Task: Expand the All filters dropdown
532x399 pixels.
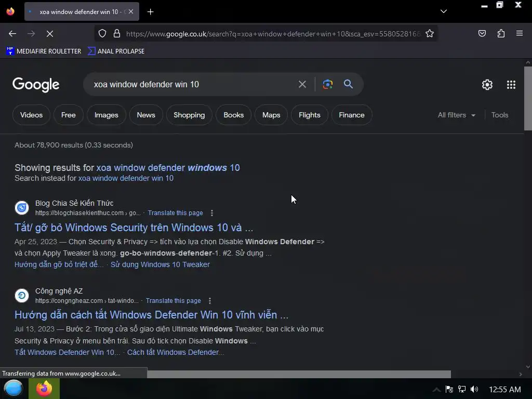Action: coord(456,115)
